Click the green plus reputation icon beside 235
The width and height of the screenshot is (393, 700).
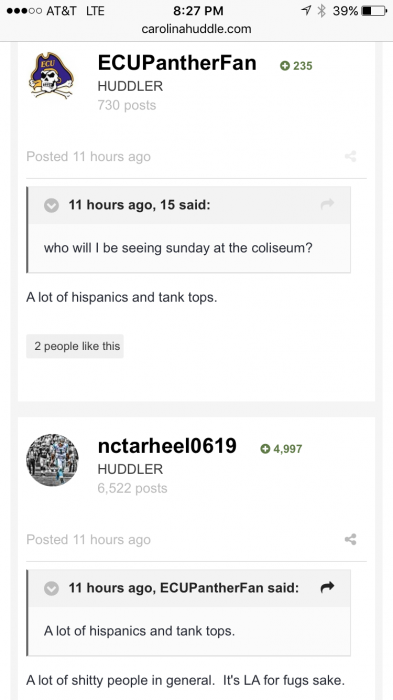(x=284, y=66)
